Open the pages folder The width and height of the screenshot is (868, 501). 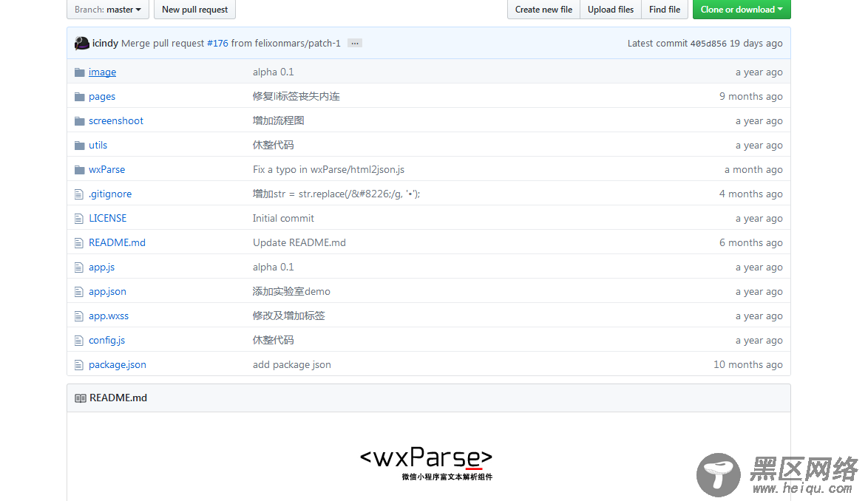pos(102,97)
